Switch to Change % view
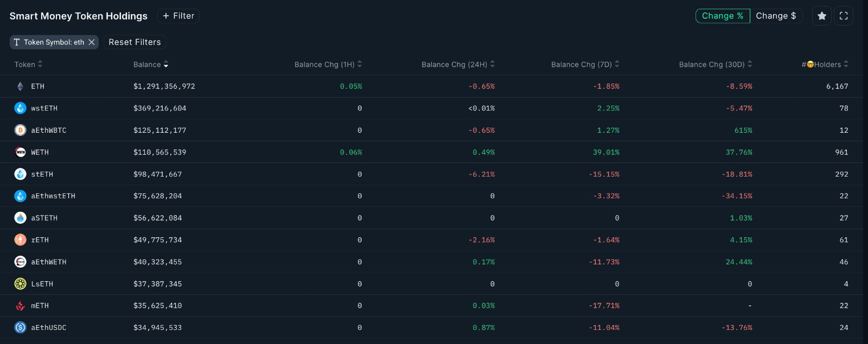Screen dimensions: 868x344 pos(723,16)
